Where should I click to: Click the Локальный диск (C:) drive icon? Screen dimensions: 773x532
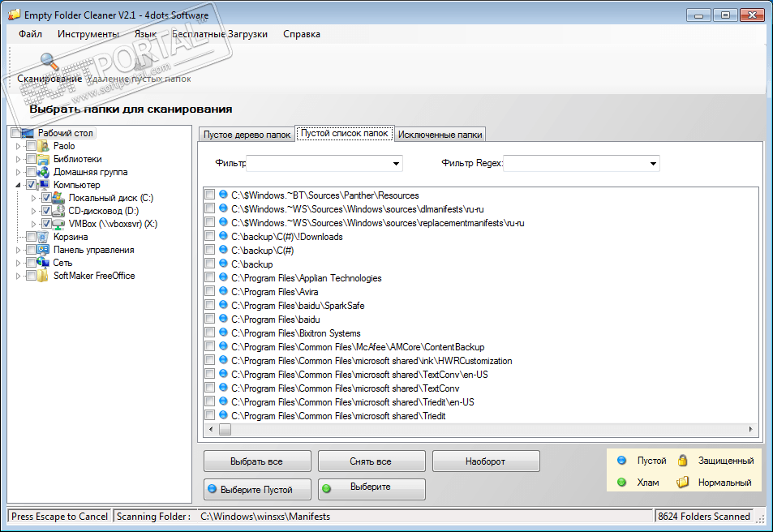(x=58, y=198)
